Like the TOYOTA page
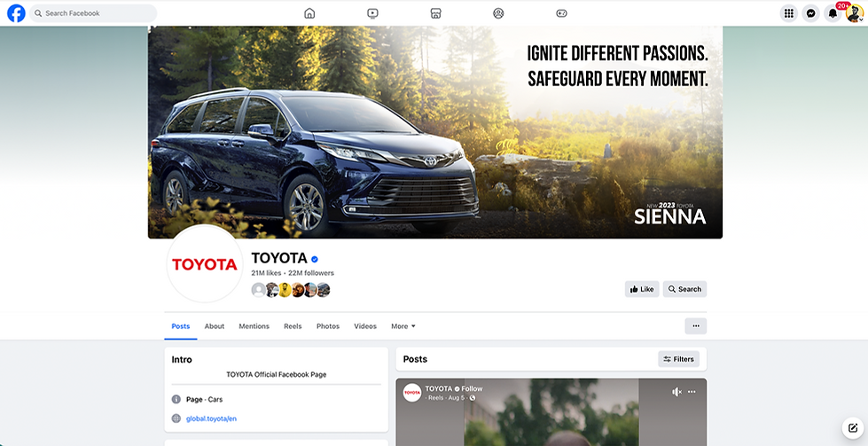This screenshot has height=446, width=868. click(x=642, y=289)
